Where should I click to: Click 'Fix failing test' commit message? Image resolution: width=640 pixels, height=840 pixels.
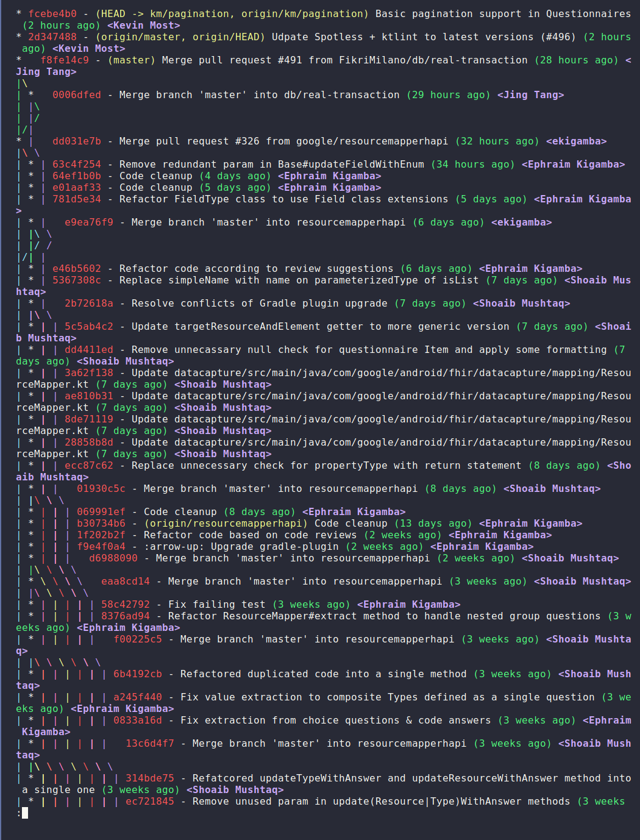point(217,604)
